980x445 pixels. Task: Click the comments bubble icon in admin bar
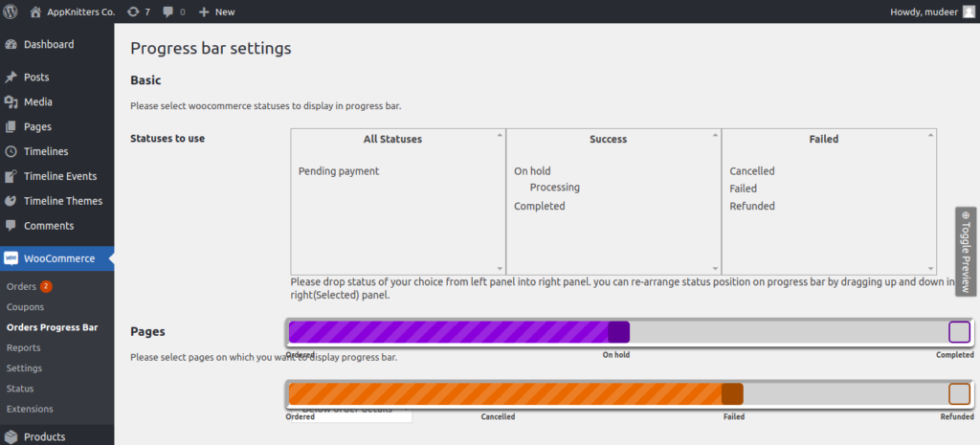pyautogui.click(x=168, y=11)
